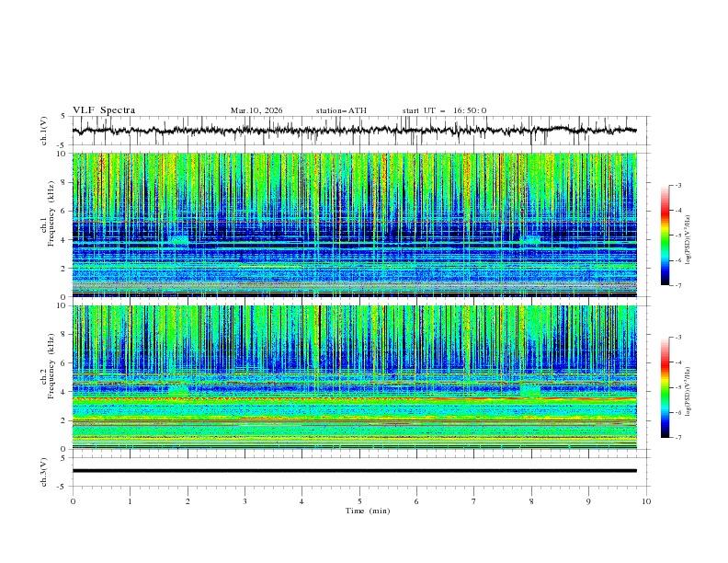Click the ch.1 voltage waveform trace
This screenshot has height=563, width=728.
355,131
